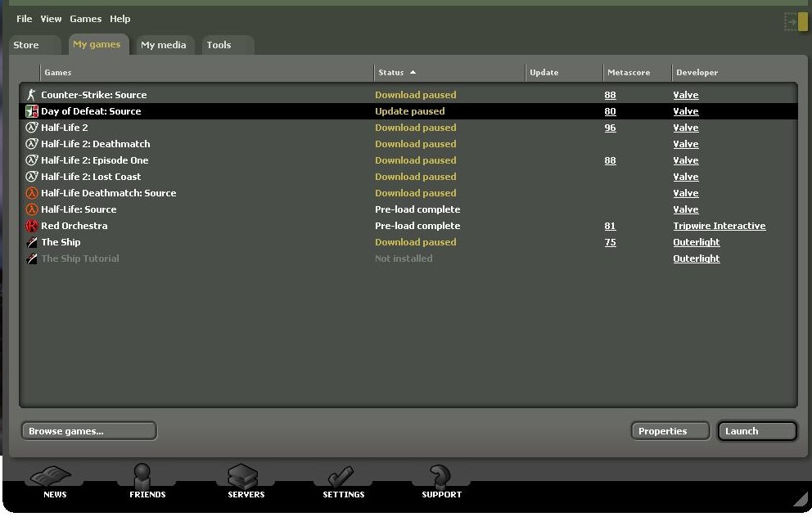Sort by the Metascore column header
The image size is (812, 517).
(x=637, y=73)
